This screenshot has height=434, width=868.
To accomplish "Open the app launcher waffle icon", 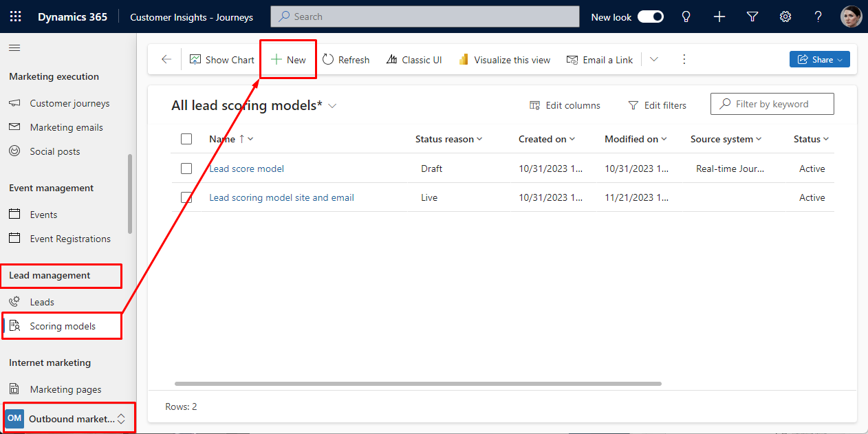I will (x=15, y=17).
